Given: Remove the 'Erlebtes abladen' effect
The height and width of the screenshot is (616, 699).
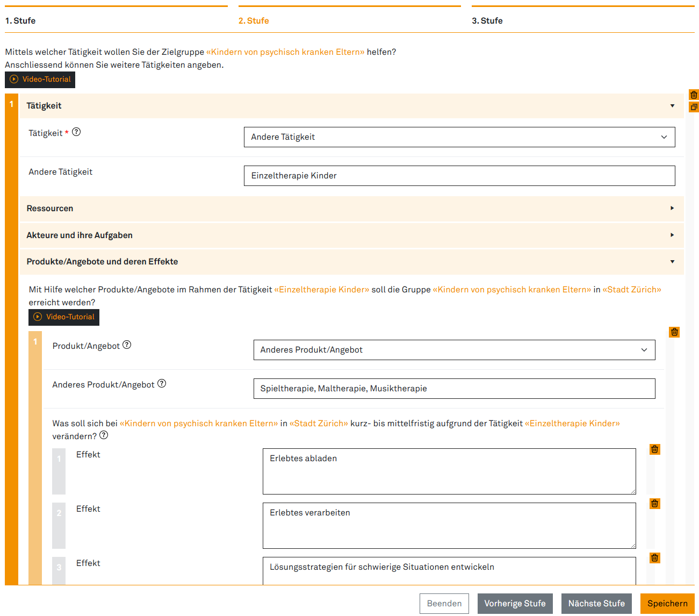Looking at the screenshot, I should [x=654, y=449].
